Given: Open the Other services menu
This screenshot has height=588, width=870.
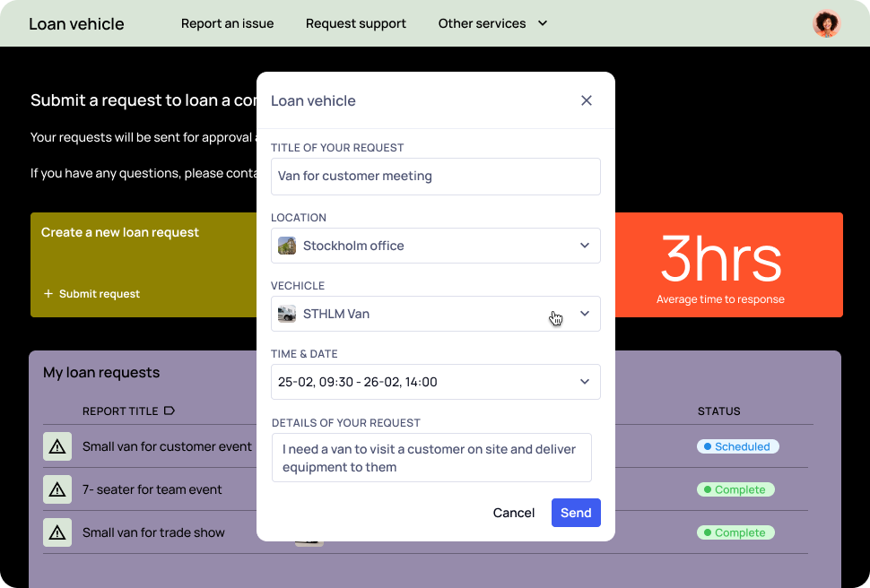Looking at the screenshot, I should click(x=492, y=23).
